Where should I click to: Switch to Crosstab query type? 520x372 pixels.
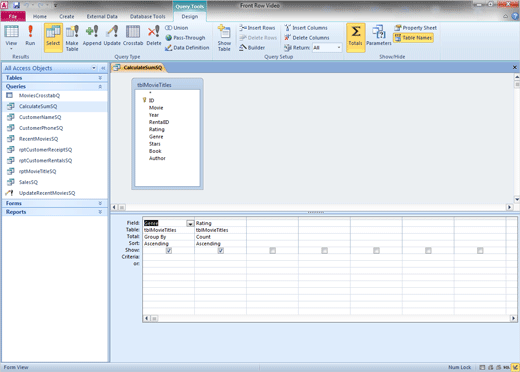[133, 35]
